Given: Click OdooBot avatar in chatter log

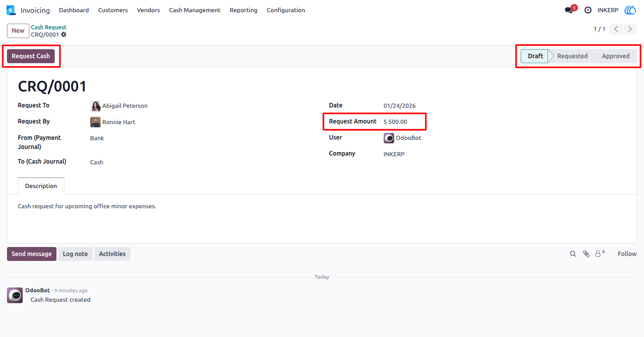Looking at the screenshot, I should (x=15, y=295).
